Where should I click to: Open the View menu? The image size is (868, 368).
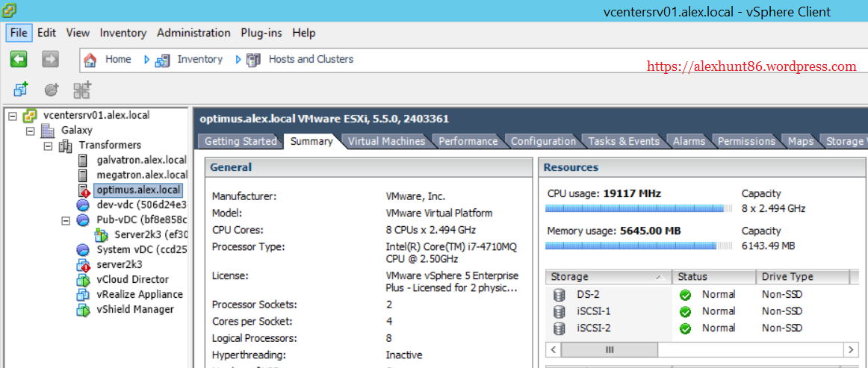(x=78, y=33)
